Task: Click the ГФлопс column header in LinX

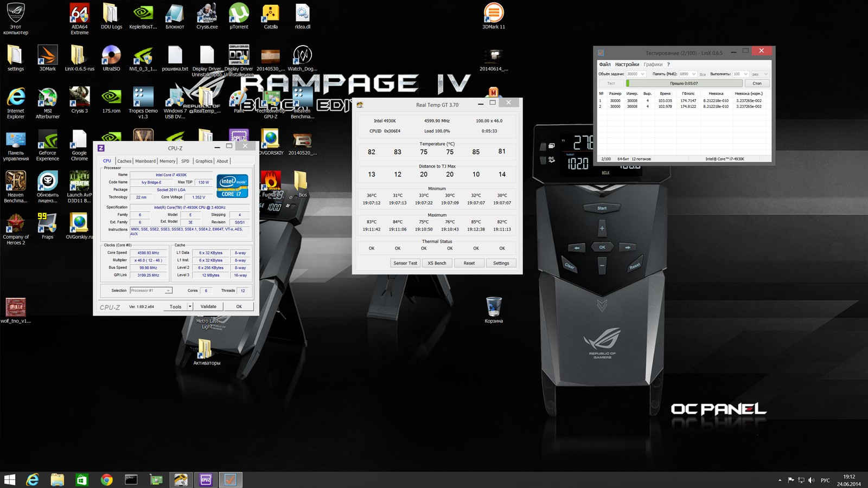Action: click(688, 94)
